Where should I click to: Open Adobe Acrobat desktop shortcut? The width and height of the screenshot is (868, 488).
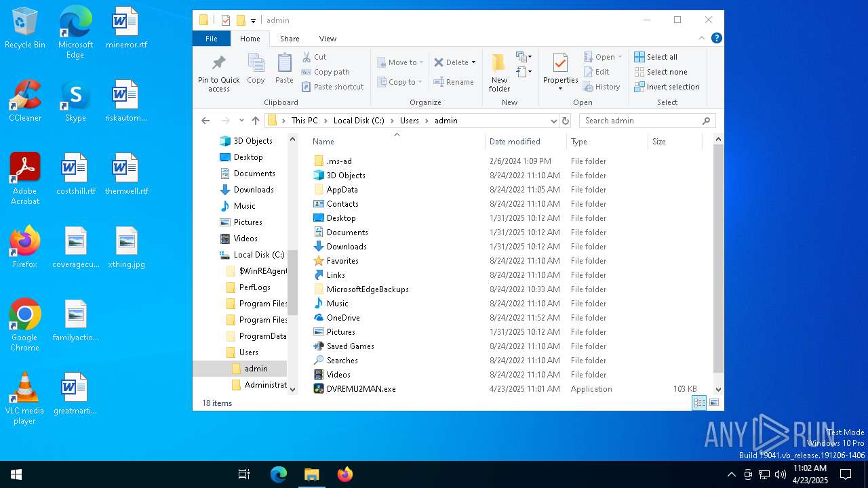point(25,179)
